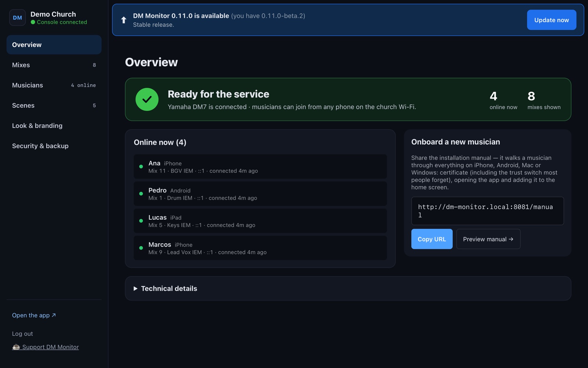The height and width of the screenshot is (368, 588).
Task: Copy the manual URL with Copy URL
Action: pyautogui.click(x=432, y=239)
